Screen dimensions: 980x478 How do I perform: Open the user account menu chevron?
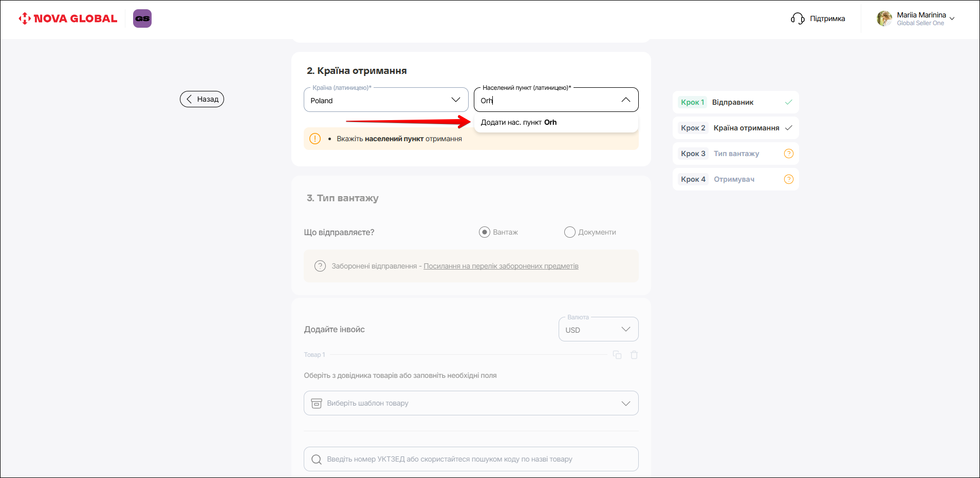click(952, 18)
